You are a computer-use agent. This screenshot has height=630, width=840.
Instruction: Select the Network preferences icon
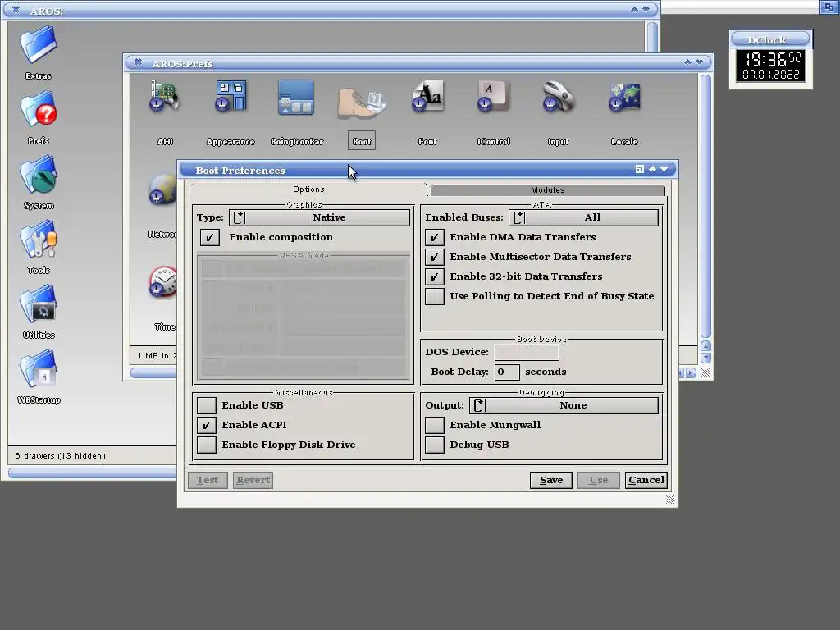point(163,189)
